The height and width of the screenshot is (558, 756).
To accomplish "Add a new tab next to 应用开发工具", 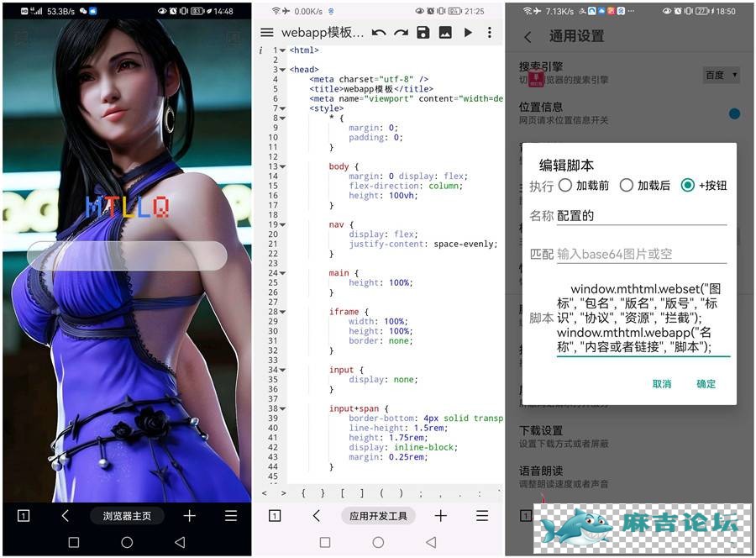I will (x=441, y=516).
